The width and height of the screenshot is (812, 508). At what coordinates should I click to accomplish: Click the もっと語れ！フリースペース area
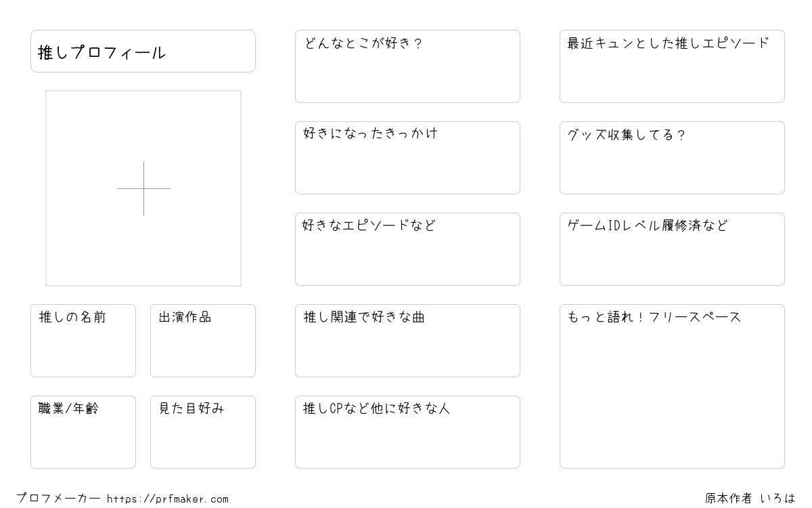(x=672, y=386)
